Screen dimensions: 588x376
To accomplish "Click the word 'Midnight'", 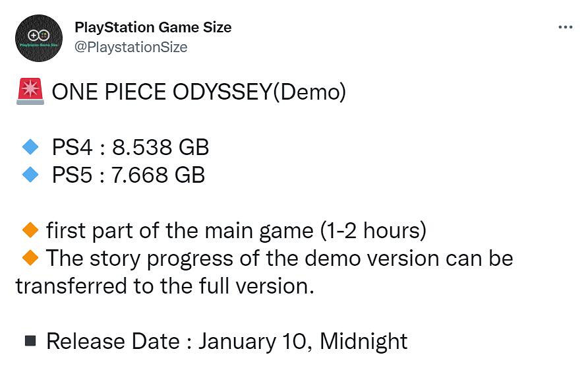I will tap(364, 342).
